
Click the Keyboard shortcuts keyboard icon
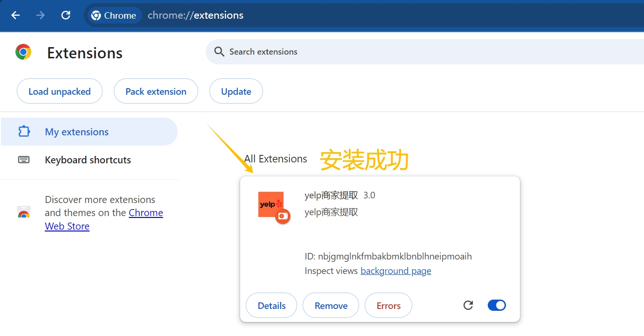(24, 160)
